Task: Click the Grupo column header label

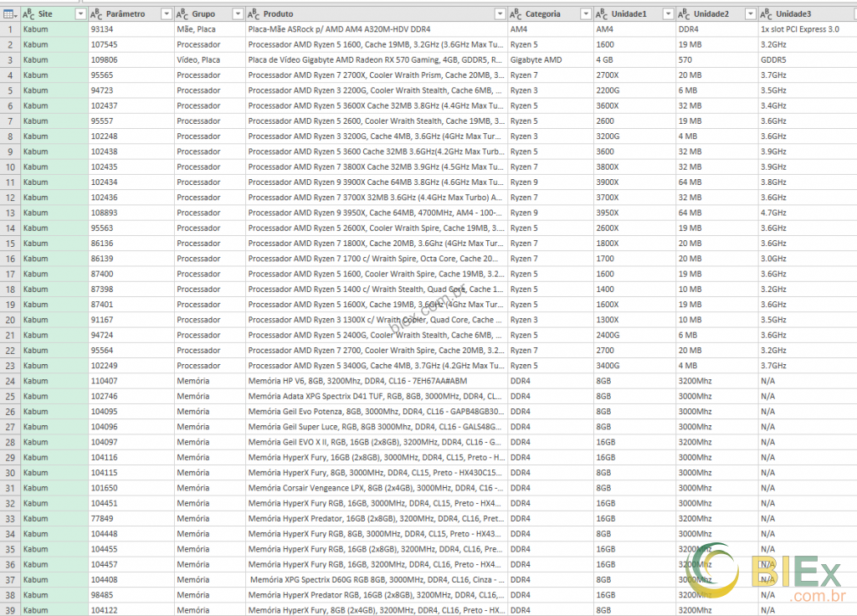Action: coord(203,13)
